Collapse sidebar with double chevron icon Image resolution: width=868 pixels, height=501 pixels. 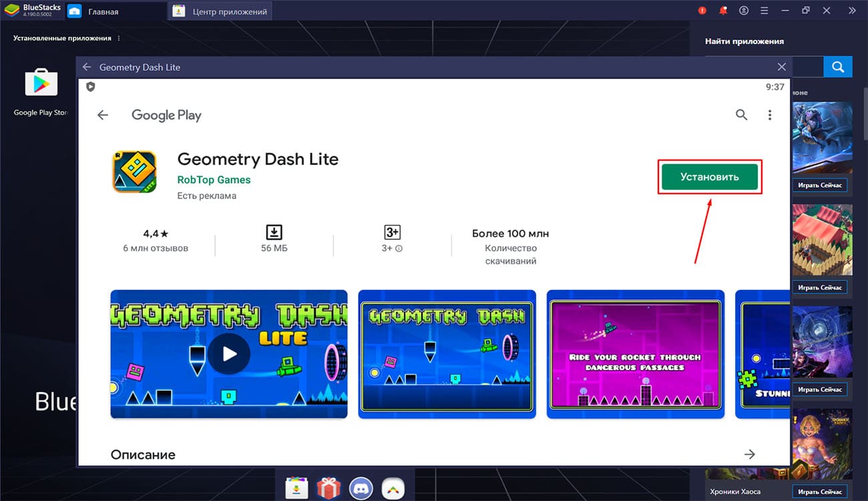pos(851,11)
